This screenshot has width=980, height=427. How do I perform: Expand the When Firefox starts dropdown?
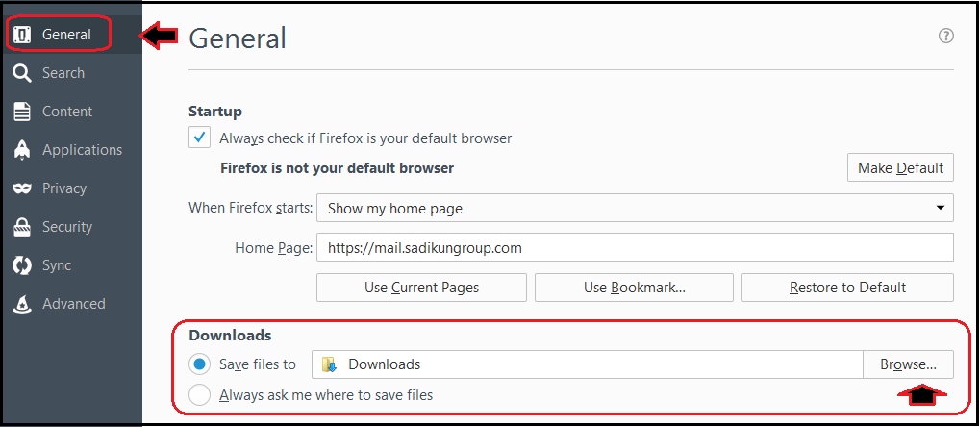635,208
